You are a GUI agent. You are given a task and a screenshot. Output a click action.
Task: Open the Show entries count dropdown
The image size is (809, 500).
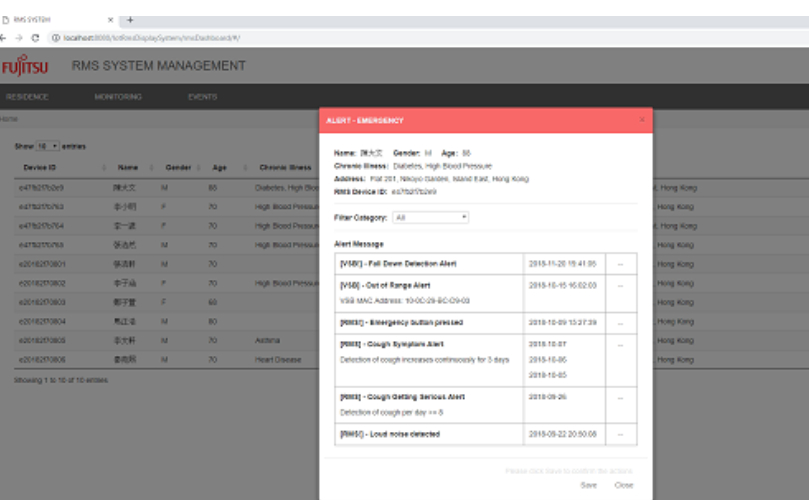(48, 146)
